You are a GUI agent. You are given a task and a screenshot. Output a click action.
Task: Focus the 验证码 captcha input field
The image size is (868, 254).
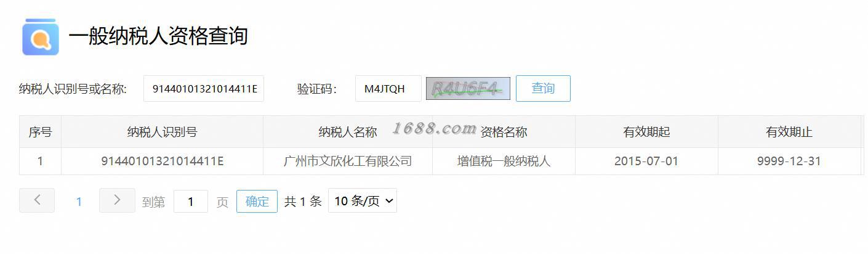pos(388,89)
